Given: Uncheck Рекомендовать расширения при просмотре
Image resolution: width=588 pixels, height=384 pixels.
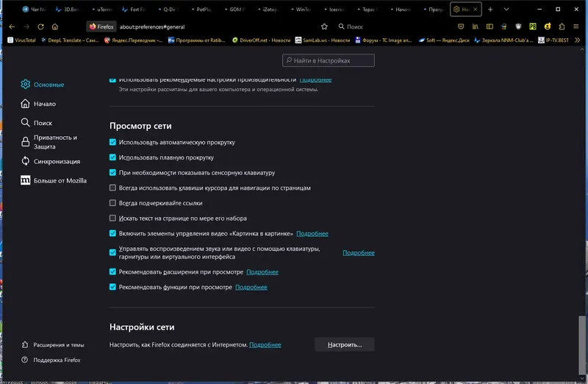Looking at the screenshot, I should (112, 271).
